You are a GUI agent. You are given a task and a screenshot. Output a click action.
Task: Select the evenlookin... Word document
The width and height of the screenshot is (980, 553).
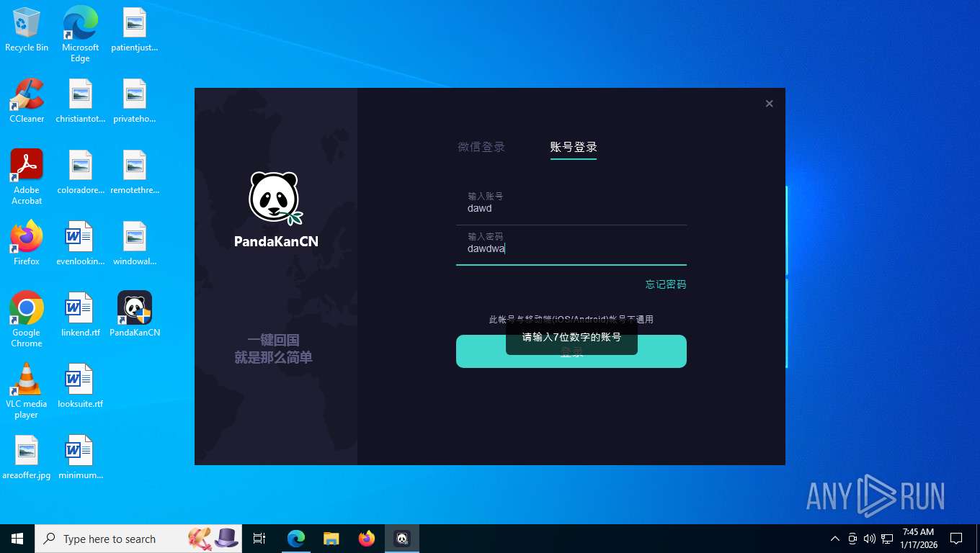81,243
